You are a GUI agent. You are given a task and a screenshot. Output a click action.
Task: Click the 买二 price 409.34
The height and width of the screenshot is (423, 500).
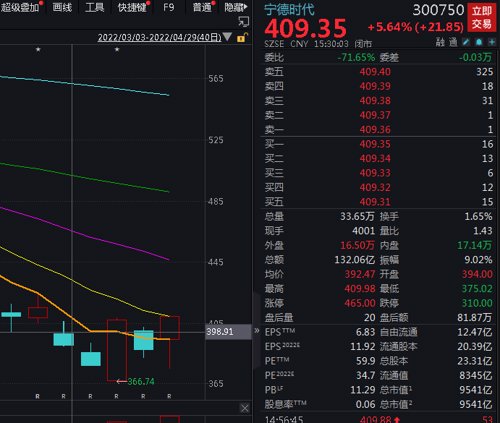(375, 158)
